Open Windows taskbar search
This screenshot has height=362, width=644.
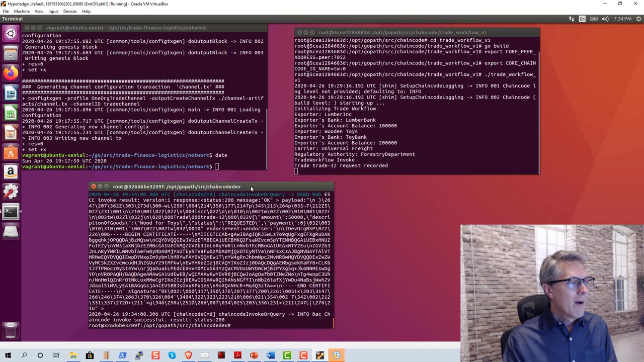tap(24, 355)
